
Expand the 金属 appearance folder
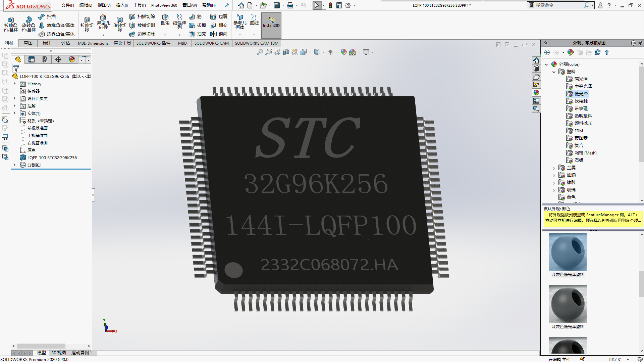[554, 168]
